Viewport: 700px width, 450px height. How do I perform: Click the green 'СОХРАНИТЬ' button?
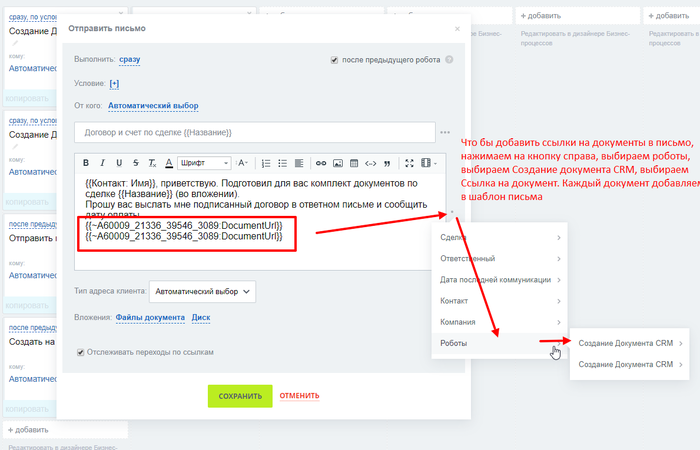point(240,396)
